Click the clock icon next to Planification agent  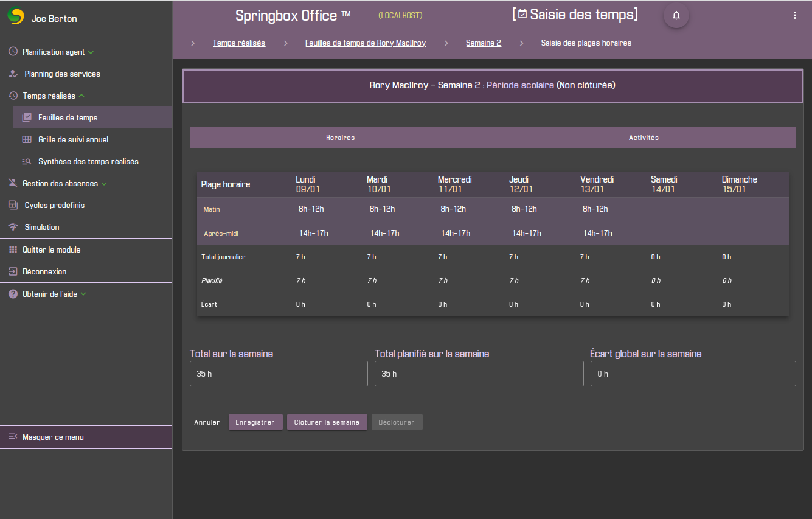(13, 52)
